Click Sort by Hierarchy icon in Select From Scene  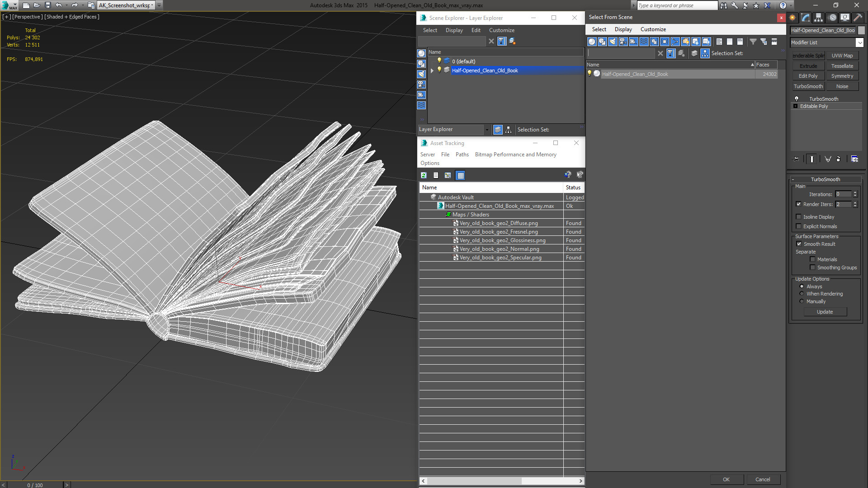(705, 53)
